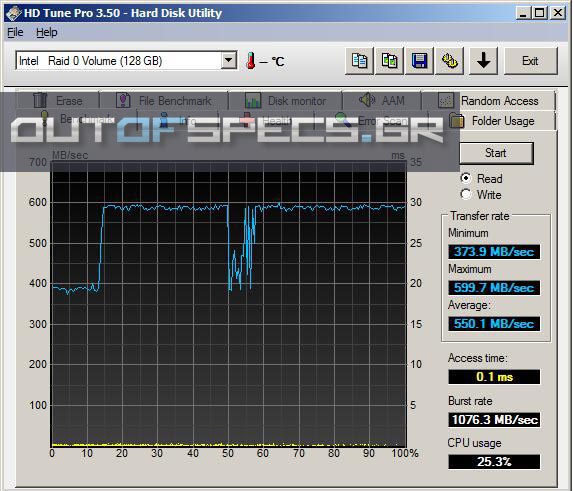
Task: Close the HD Tune Pro window
Action: tap(558, 13)
